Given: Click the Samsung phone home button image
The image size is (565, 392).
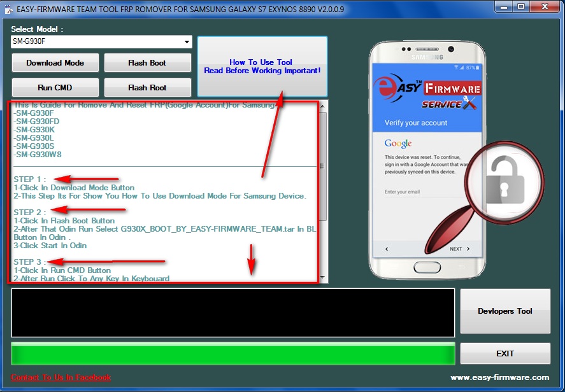Looking at the screenshot, I should 427,267.
